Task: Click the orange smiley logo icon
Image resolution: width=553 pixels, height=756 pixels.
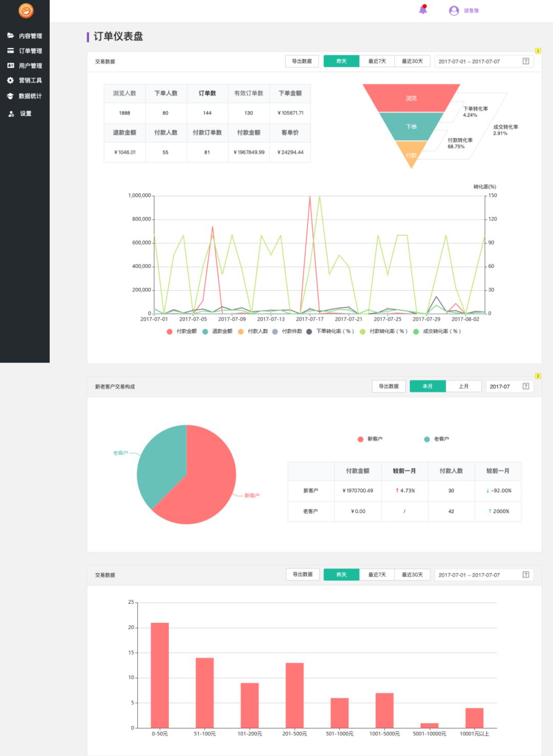Action: point(26,10)
